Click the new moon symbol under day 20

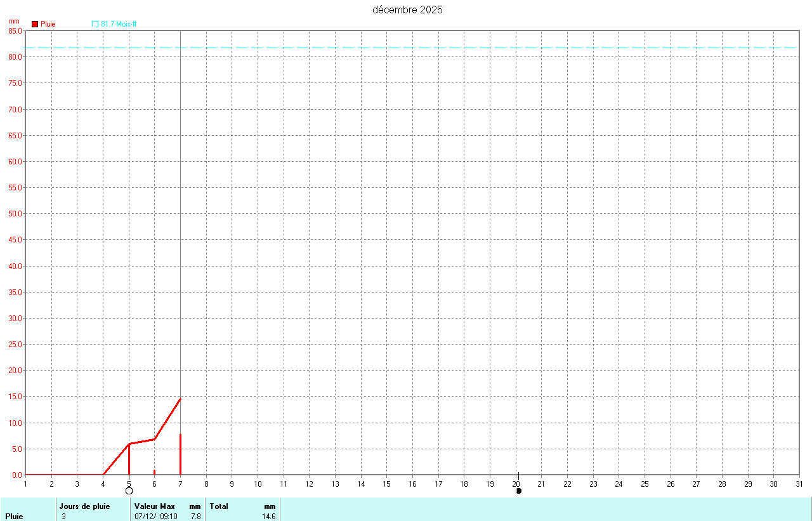tap(518, 491)
